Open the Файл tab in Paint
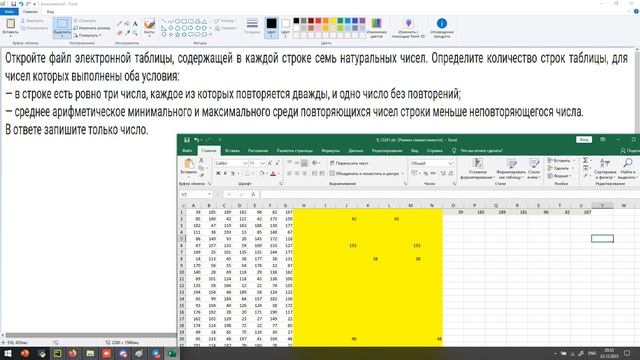This screenshot has height=360, width=640. tap(9, 12)
